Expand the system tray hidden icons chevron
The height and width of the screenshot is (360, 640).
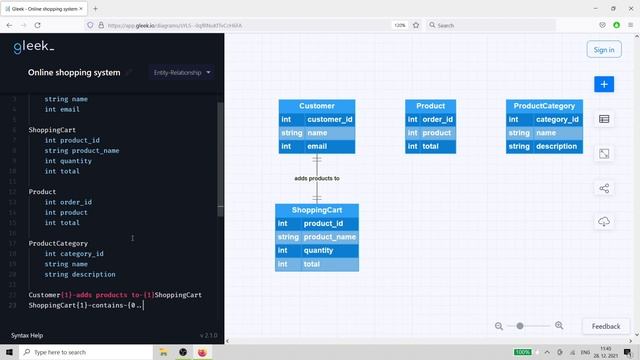pos(547,352)
